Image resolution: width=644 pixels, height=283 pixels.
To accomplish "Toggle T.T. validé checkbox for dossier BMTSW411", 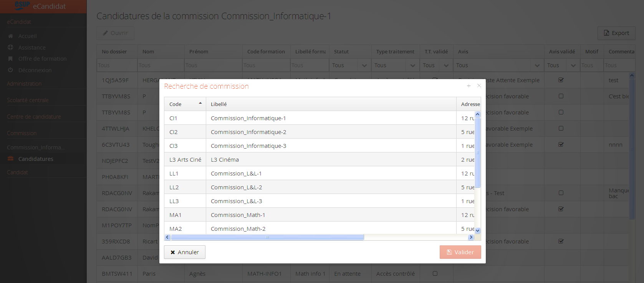I will pyautogui.click(x=435, y=273).
